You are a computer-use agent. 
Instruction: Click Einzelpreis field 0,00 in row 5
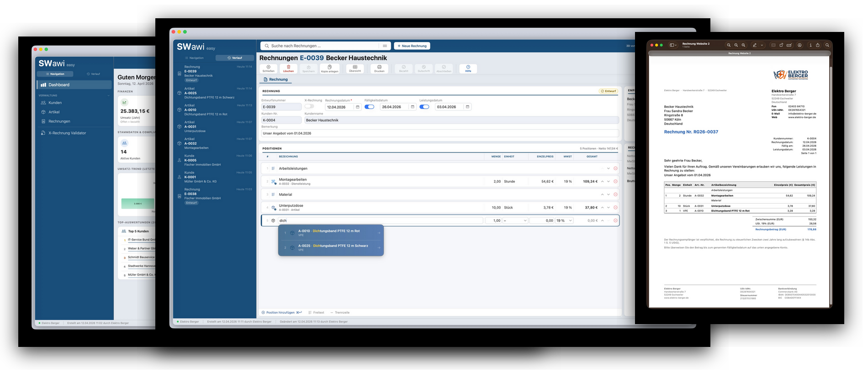542,220
